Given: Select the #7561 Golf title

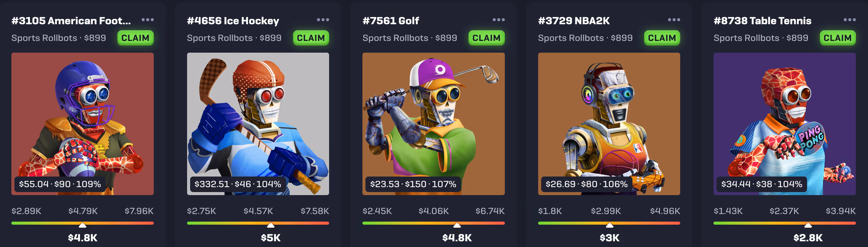Looking at the screenshot, I should (391, 20).
